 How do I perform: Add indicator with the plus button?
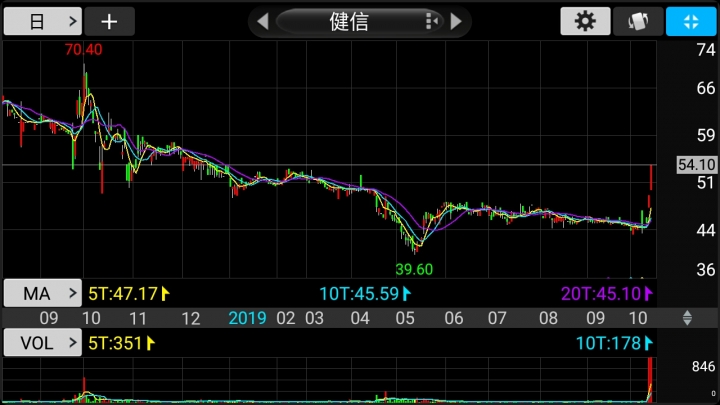tap(109, 21)
